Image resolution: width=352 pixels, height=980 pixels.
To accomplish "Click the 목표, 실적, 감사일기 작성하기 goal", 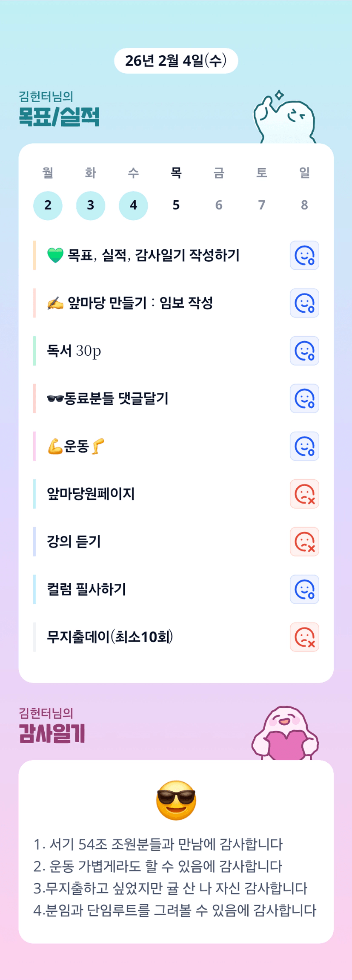I will pos(153,255).
